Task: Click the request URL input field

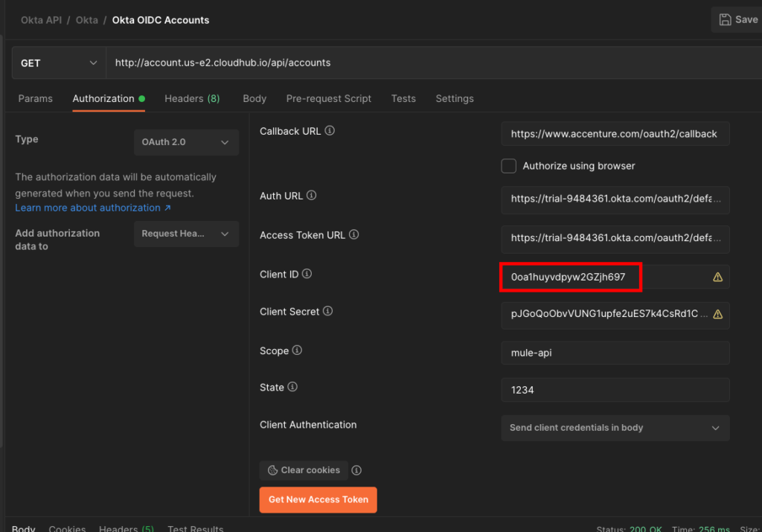Action: (432, 63)
